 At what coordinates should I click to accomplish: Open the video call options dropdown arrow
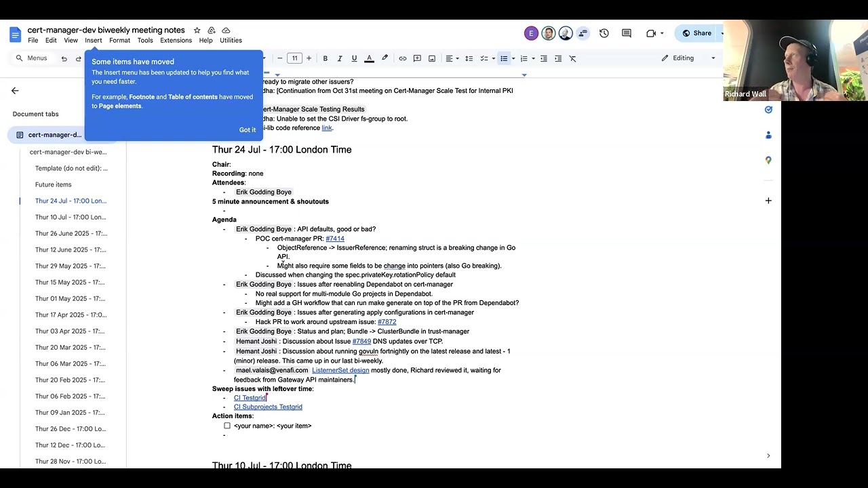coord(662,33)
